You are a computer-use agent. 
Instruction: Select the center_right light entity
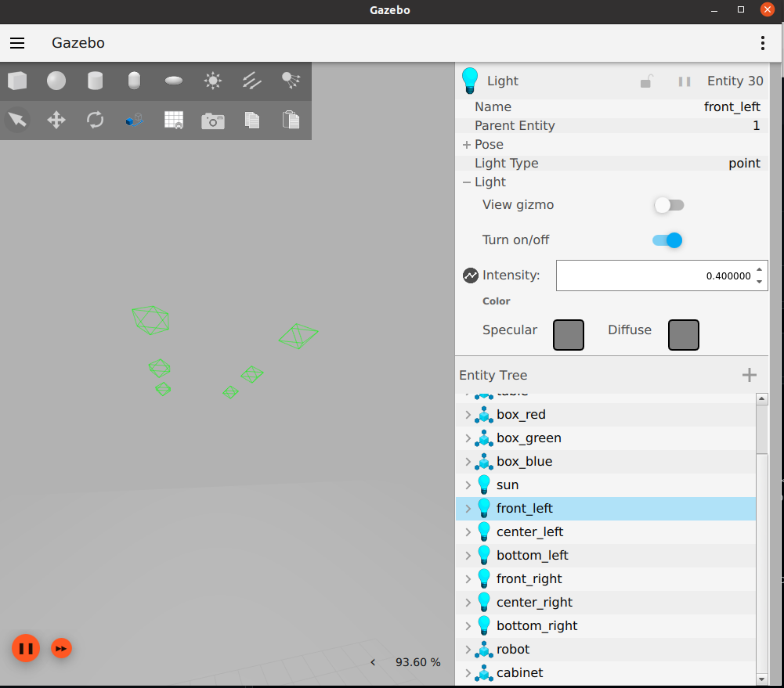coord(605,603)
